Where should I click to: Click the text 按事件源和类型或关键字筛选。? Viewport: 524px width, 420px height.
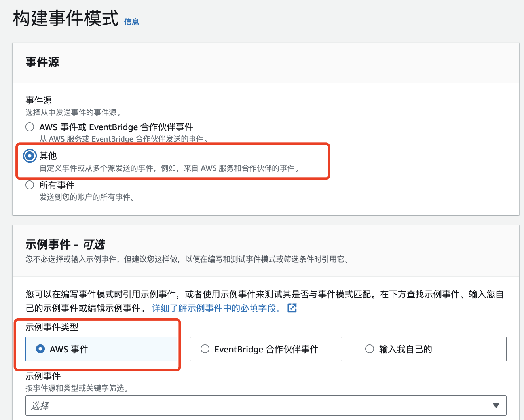click(77, 388)
